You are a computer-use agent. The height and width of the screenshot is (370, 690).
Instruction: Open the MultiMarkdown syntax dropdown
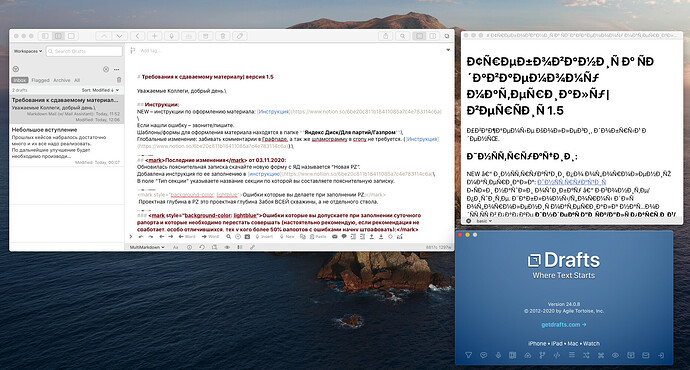point(147,247)
